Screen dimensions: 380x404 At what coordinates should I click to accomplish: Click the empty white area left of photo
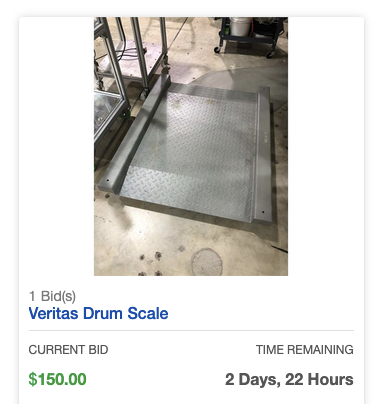point(57,146)
